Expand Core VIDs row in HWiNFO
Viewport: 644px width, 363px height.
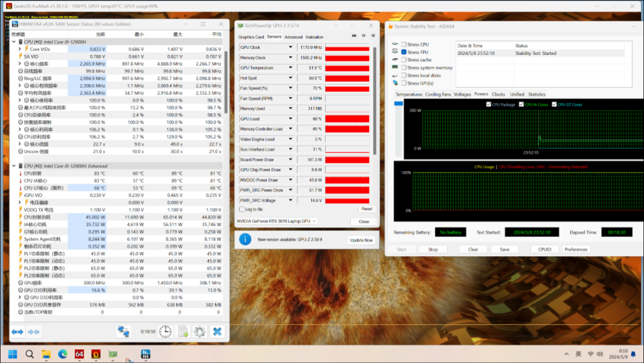point(20,49)
